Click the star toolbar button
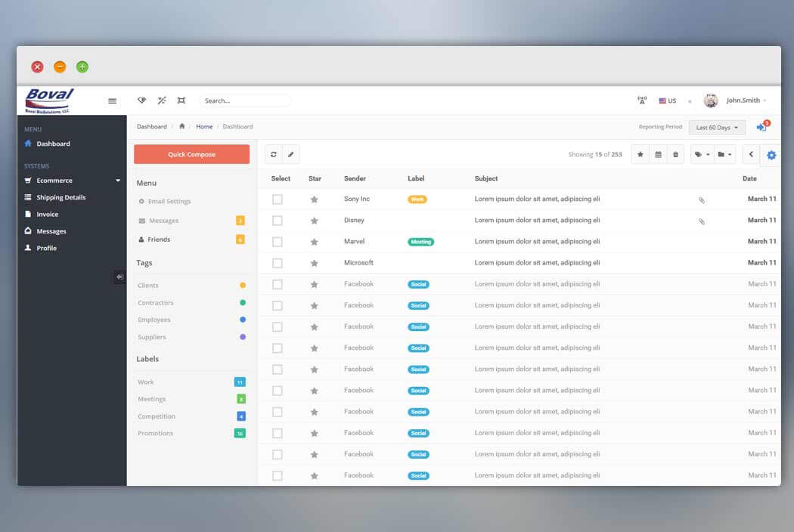Screen dimensions: 794x532 [640, 154]
